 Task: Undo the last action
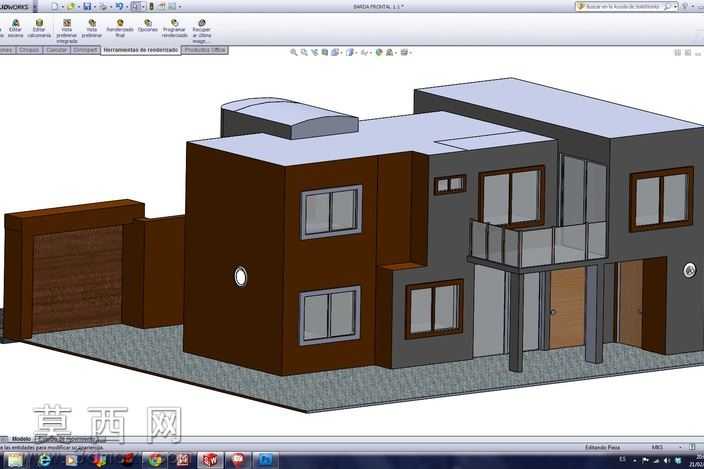pyautogui.click(x=119, y=6)
